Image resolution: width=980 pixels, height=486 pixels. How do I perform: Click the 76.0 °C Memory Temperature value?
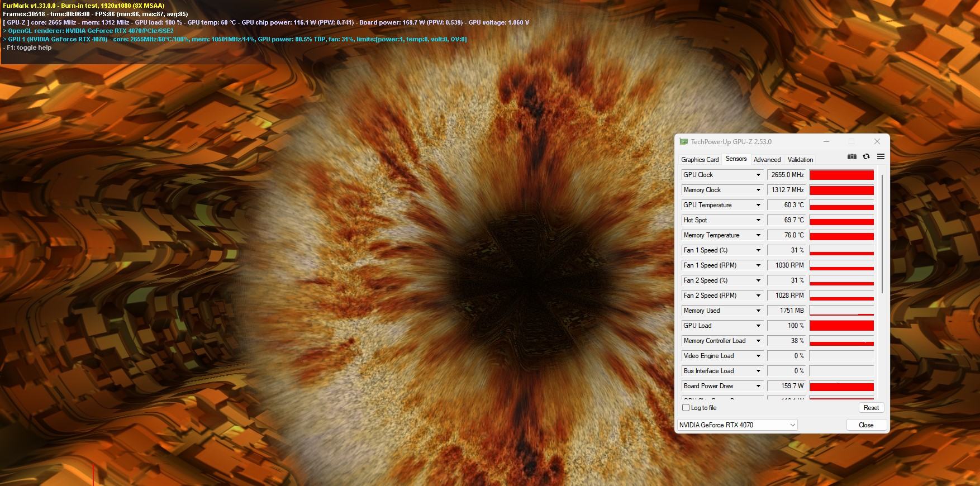pos(786,235)
